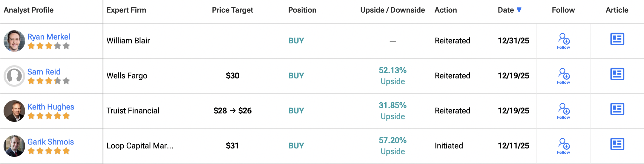The width and height of the screenshot is (644, 164).
Task: Click the Date sort arrow
Action: [519, 10]
